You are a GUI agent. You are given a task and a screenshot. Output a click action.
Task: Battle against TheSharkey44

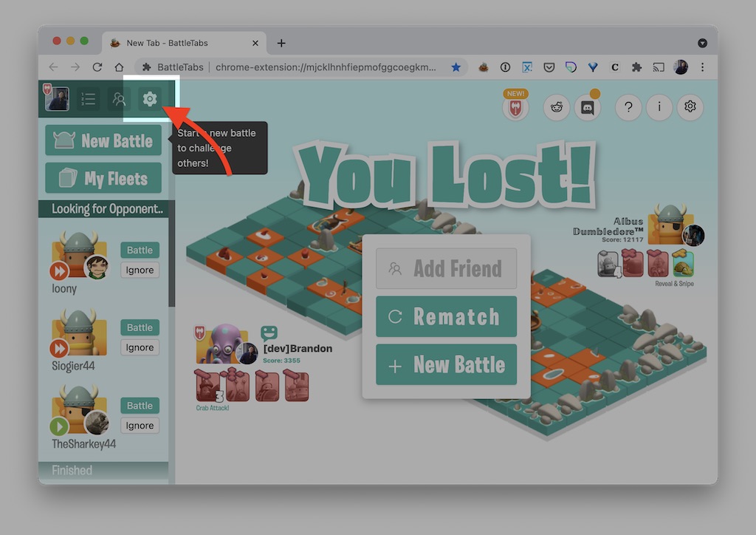coord(140,406)
